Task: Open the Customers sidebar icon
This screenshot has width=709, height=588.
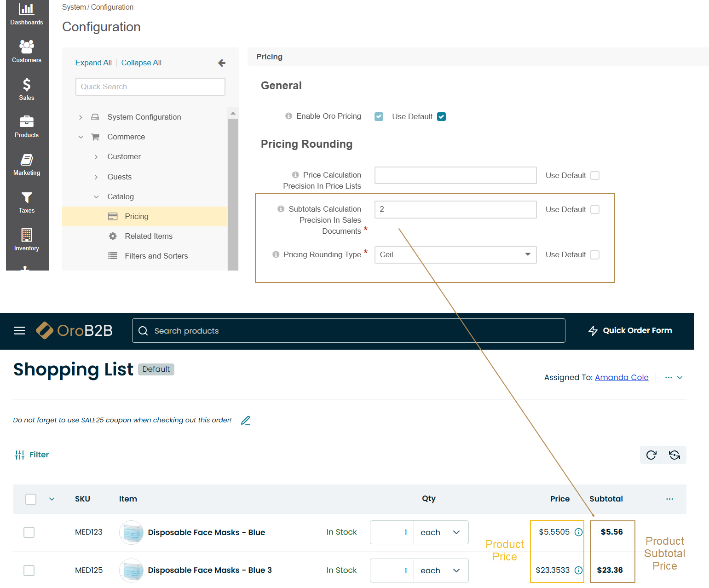Action: coord(27,46)
